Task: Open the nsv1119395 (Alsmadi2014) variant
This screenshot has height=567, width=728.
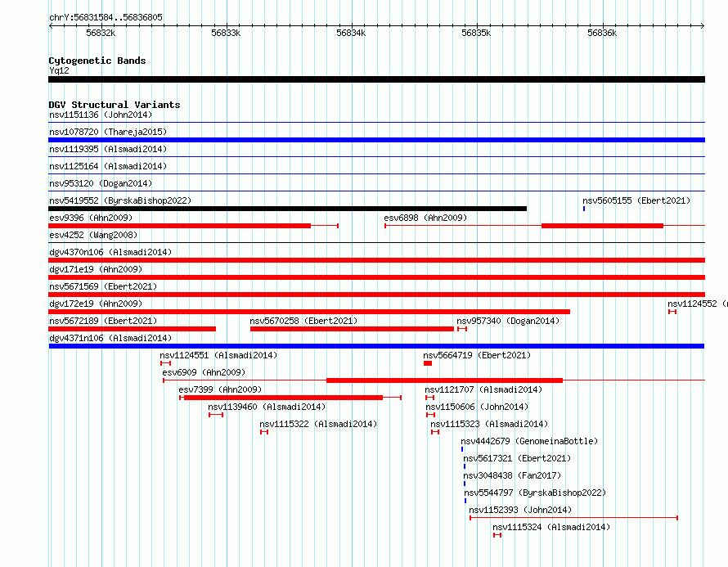Action: tap(108, 149)
